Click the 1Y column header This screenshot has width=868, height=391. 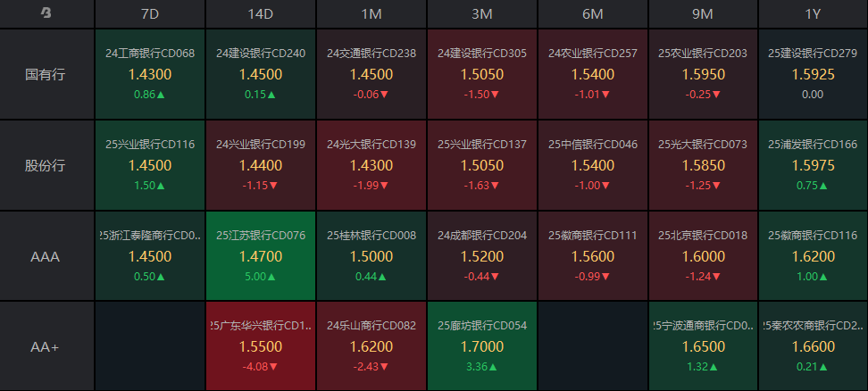[813, 13]
